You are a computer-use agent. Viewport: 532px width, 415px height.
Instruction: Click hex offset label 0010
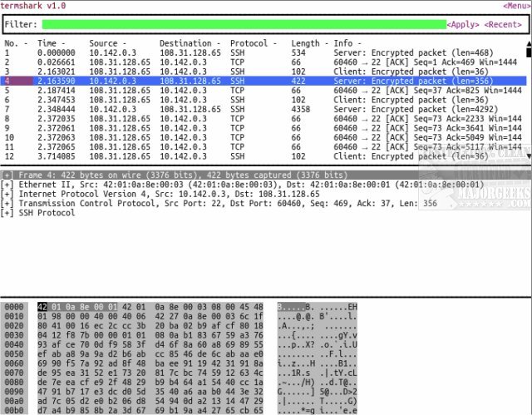(x=14, y=317)
